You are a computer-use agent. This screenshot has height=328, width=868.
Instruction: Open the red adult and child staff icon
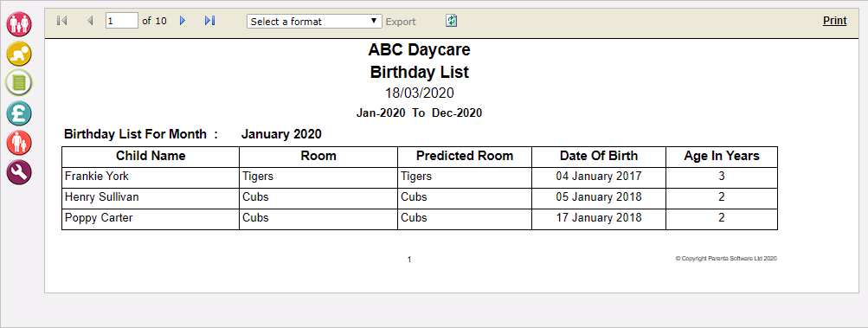[19, 143]
